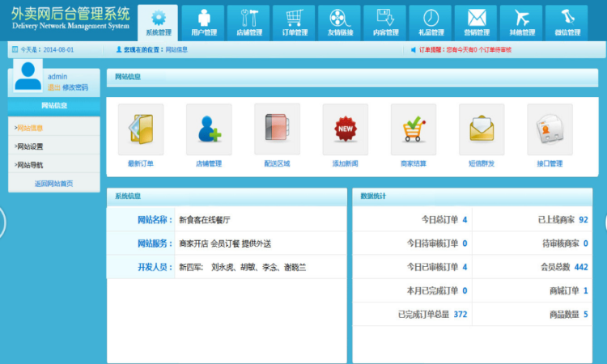Click the 退出 logout link
The image size is (607, 364).
pyautogui.click(x=53, y=87)
